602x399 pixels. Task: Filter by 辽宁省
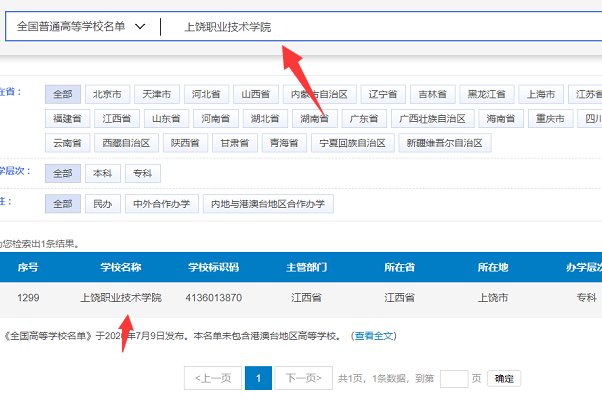point(383,94)
